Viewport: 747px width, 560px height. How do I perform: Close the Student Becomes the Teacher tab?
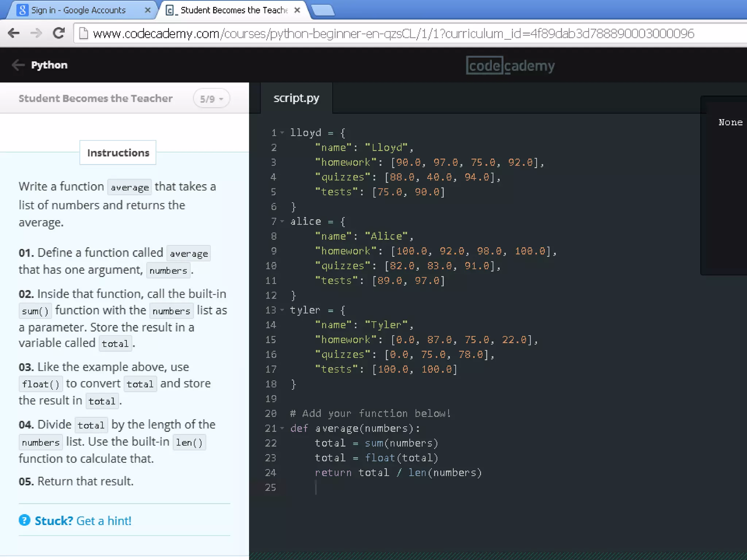tap(297, 10)
